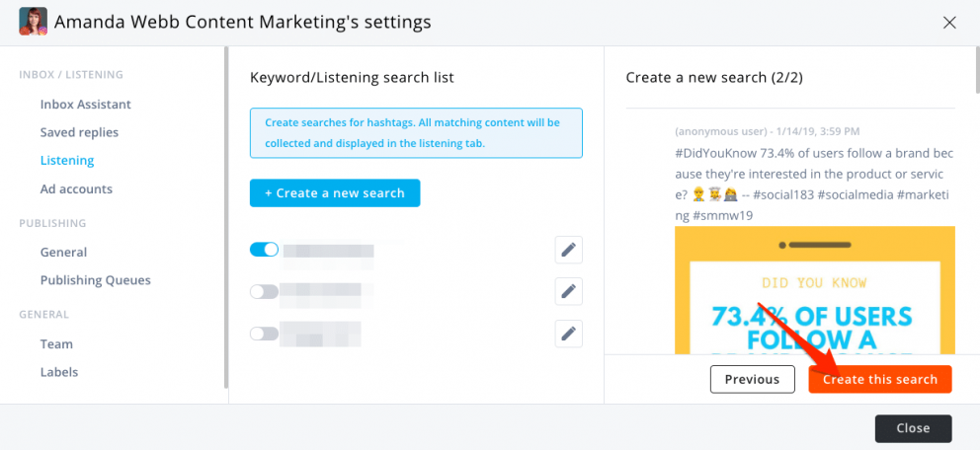Select Listening in the sidebar
The width and height of the screenshot is (980, 450).
(67, 160)
